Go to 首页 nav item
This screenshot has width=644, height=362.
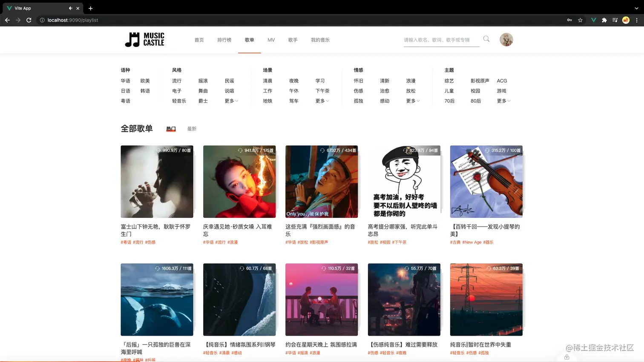click(199, 40)
